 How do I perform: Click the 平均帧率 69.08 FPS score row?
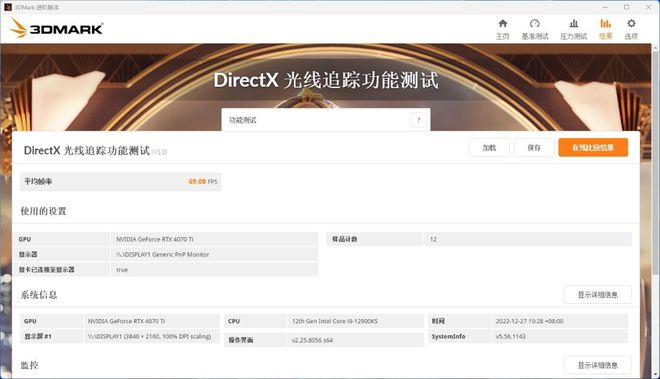(120, 181)
